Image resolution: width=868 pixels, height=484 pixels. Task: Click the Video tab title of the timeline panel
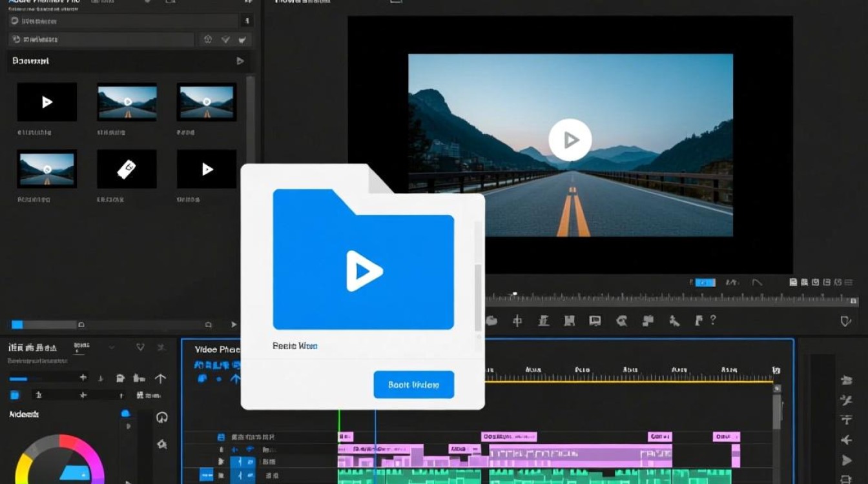[x=216, y=349]
